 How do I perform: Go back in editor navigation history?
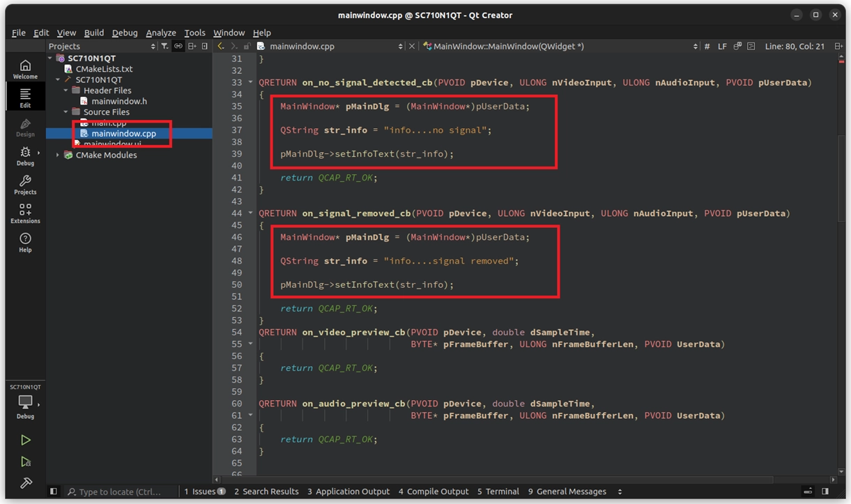pyautogui.click(x=221, y=46)
